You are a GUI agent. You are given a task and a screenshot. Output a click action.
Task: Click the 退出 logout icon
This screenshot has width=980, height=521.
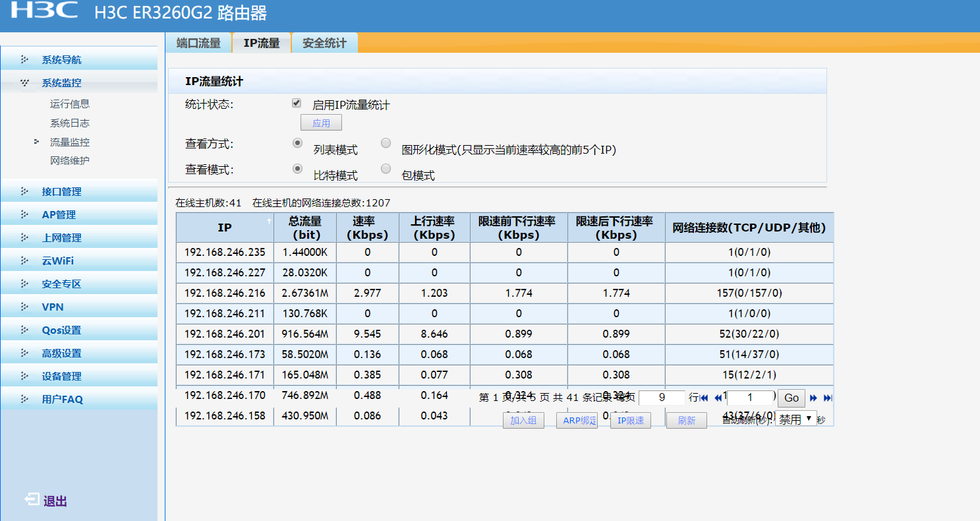(32, 500)
